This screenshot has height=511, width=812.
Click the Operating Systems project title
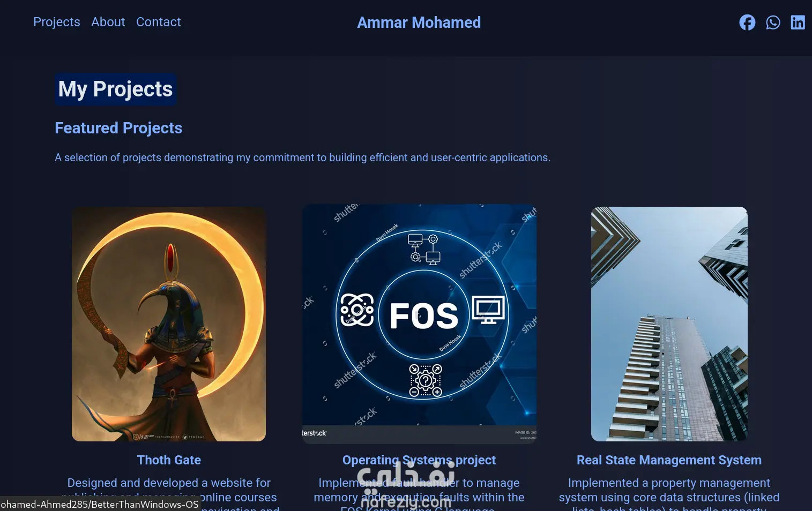[x=419, y=460]
